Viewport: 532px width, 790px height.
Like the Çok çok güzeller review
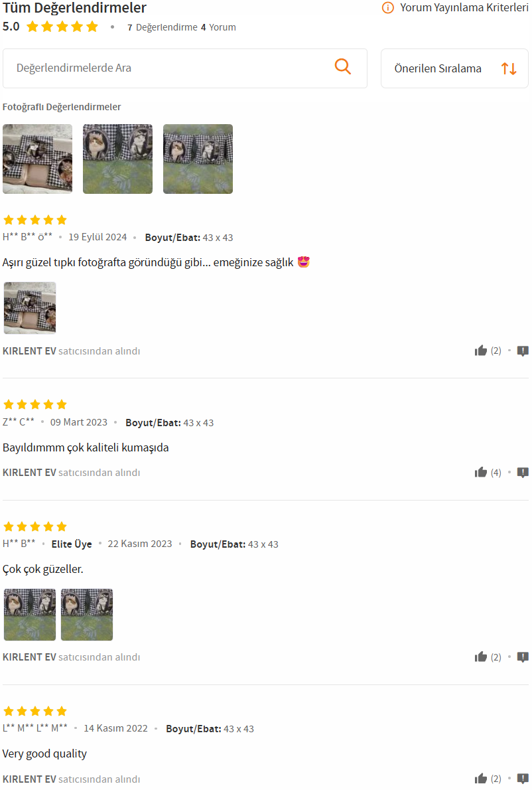[481, 657]
